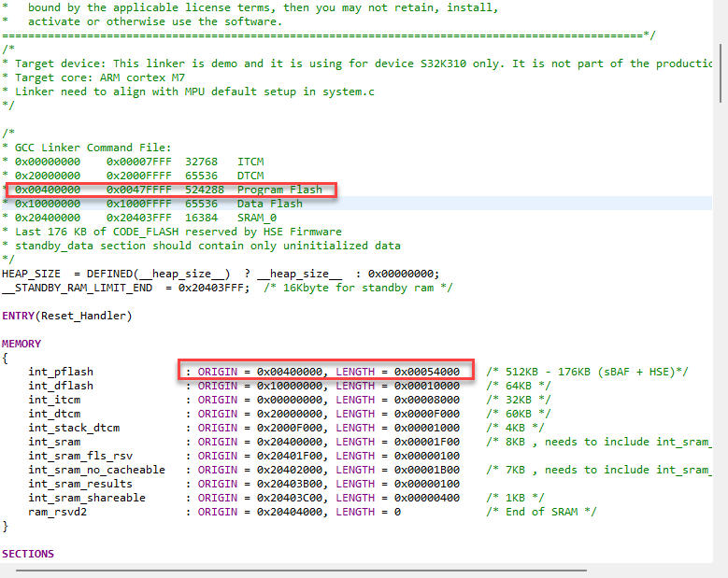Click the int_stack_dtcm "4KB" comment

[x=515, y=428]
